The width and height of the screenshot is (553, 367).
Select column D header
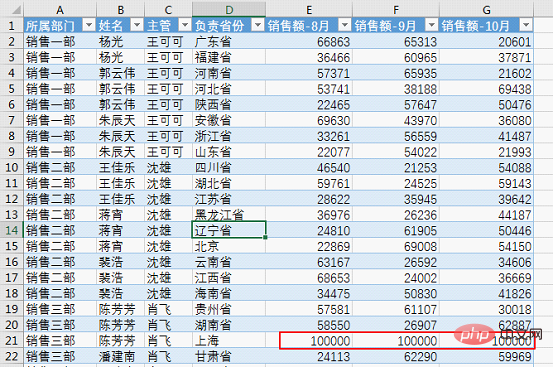coord(229,10)
